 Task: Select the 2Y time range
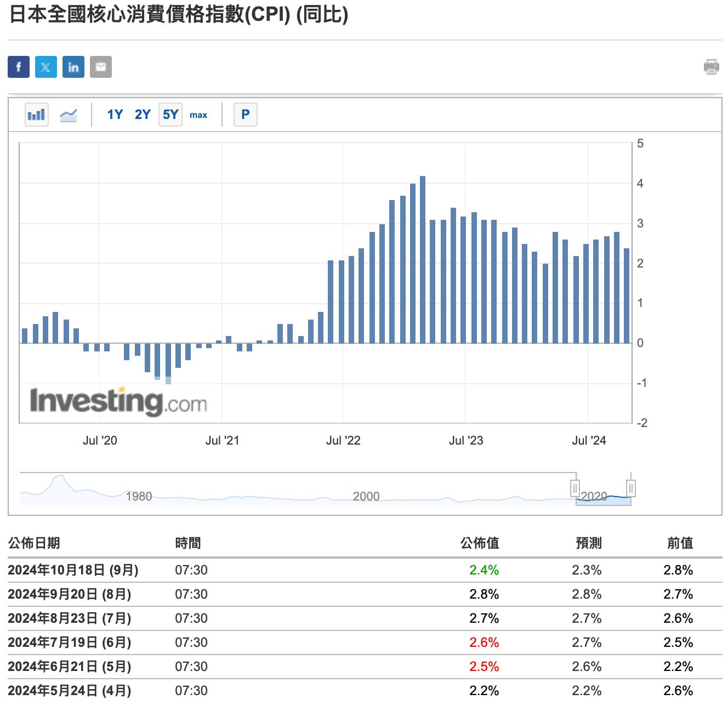point(143,115)
